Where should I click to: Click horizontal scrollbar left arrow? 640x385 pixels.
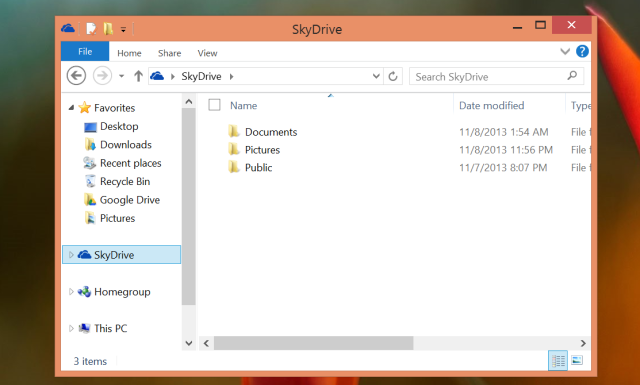(207, 343)
